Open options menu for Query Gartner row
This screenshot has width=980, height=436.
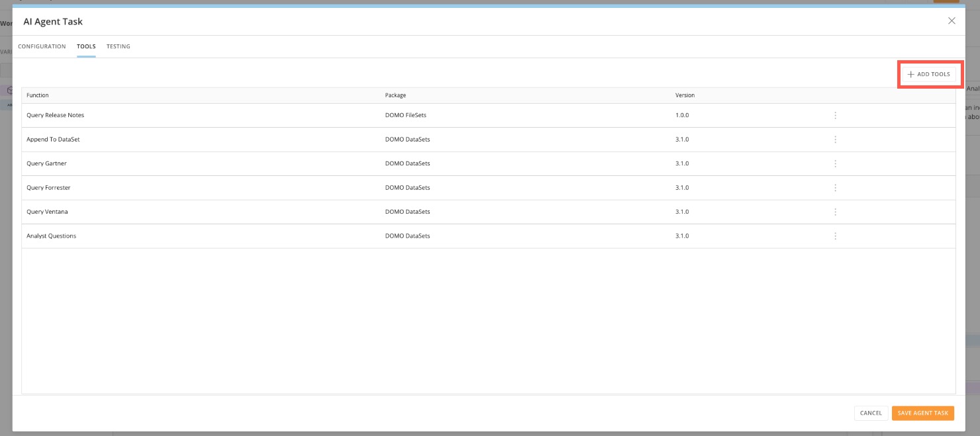(x=835, y=163)
